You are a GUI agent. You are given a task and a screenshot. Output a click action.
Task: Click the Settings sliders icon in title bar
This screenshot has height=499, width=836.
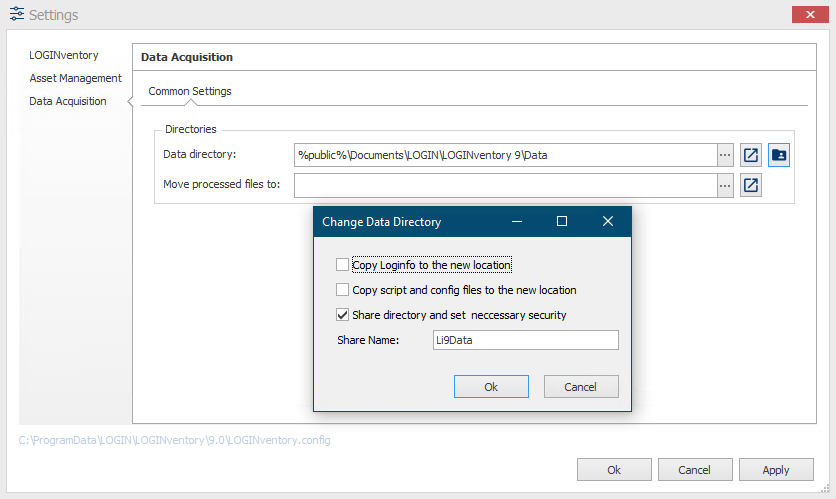[17, 14]
